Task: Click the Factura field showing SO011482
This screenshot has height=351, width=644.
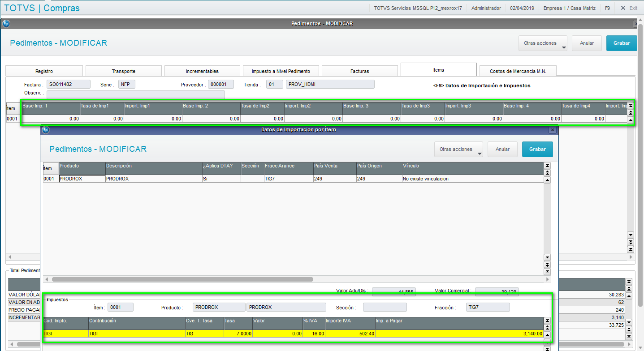Action: pyautogui.click(x=69, y=84)
